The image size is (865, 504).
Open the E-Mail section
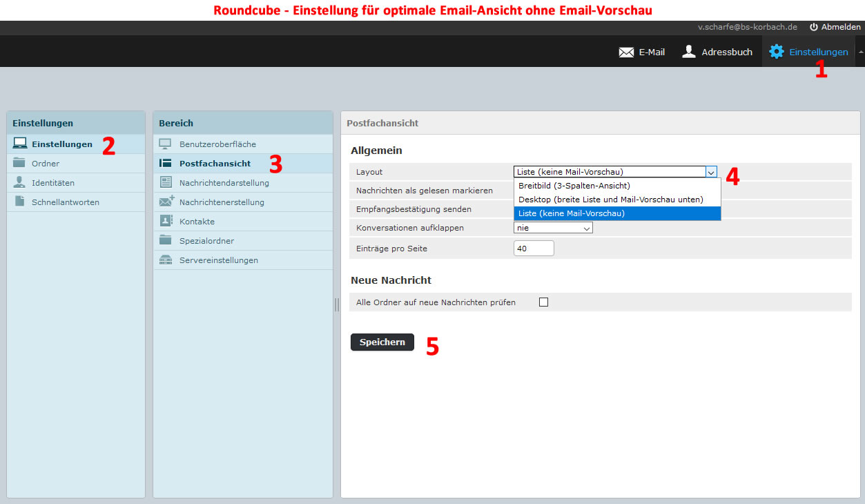641,52
